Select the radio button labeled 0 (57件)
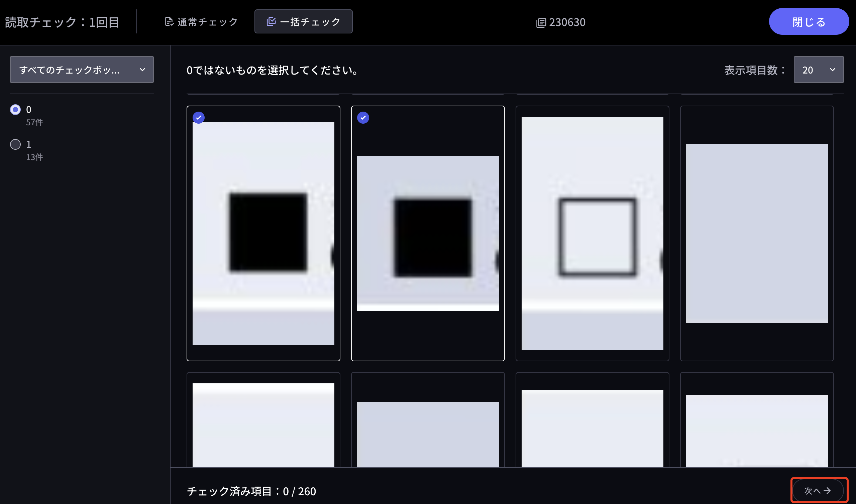 pos(15,109)
